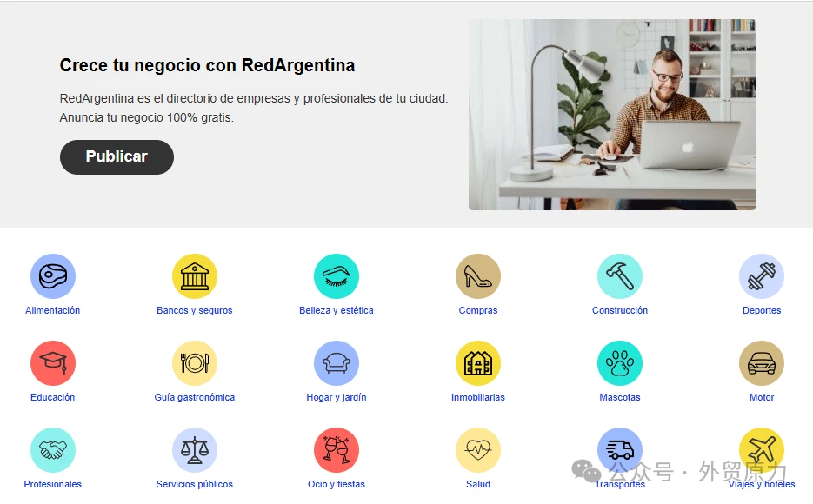Viewport: 813px width, 504px height.
Task: Click the Inmobiliarias building icon
Action: coord(478,363)
